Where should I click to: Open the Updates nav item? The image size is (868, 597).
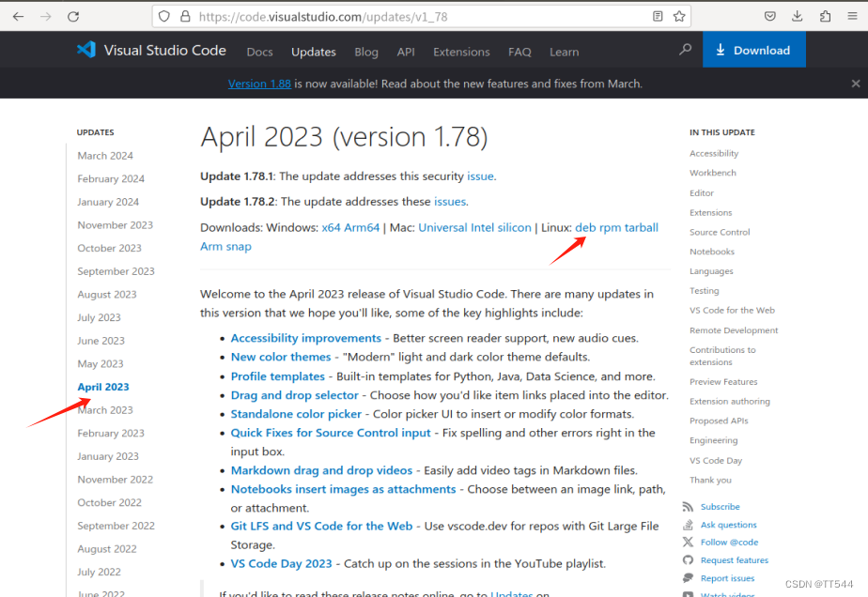tap(314, 52)
